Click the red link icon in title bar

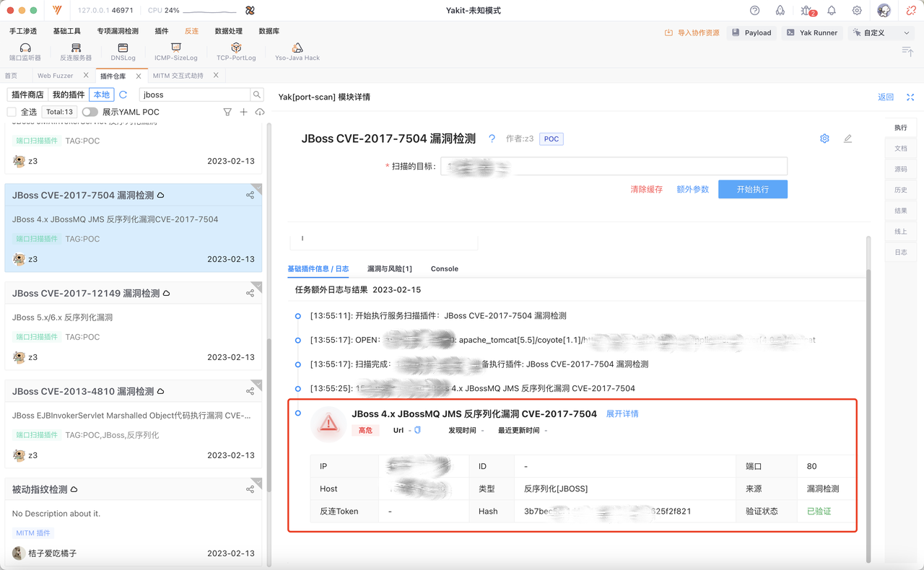(x=911, y=11)
